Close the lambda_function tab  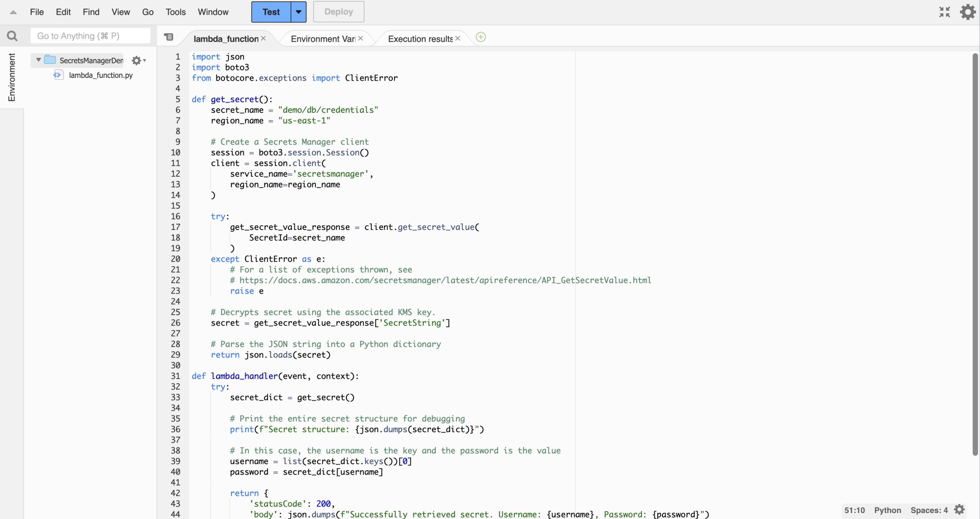pyautogui.click(x=263, y=38)
